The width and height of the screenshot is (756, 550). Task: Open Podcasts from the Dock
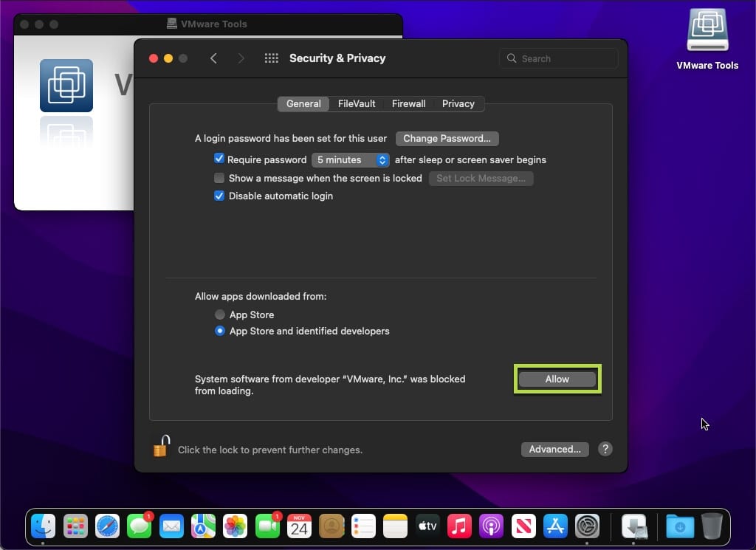tap(491, 526)
